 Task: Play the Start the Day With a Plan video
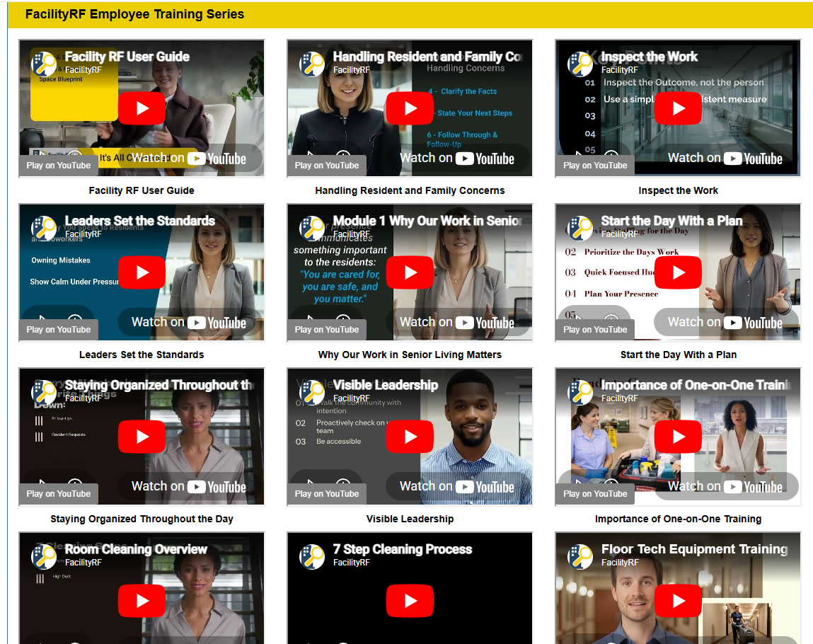pyautogui.click(x=678, y=272)
